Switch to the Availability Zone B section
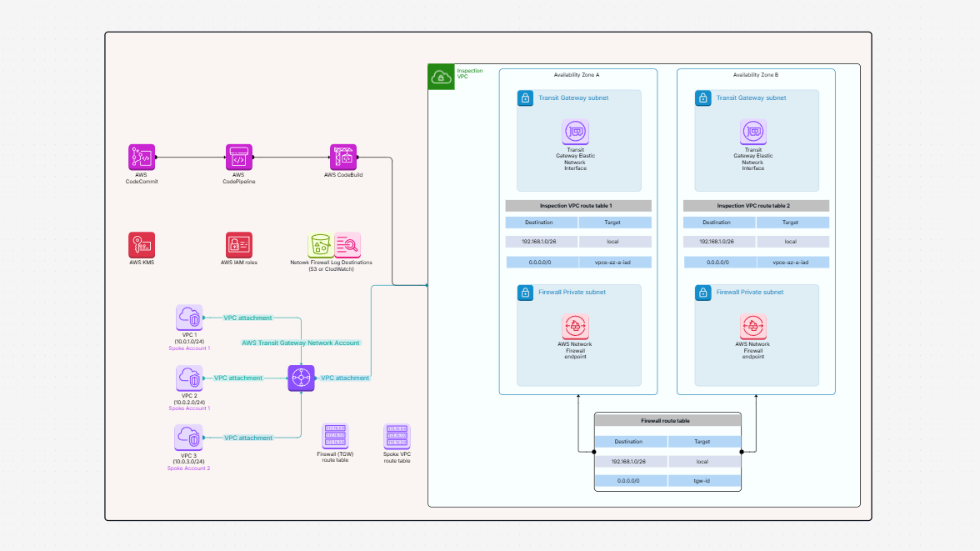The width and height of the screenshot is (980, 551). pos(755,74)
